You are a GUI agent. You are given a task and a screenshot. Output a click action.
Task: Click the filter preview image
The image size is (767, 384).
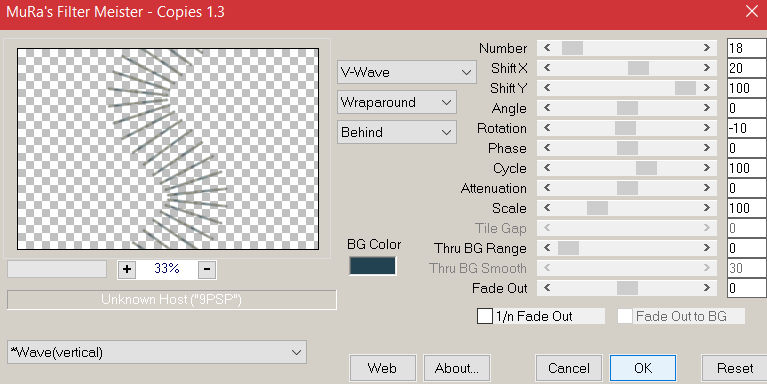pos(168,149)
